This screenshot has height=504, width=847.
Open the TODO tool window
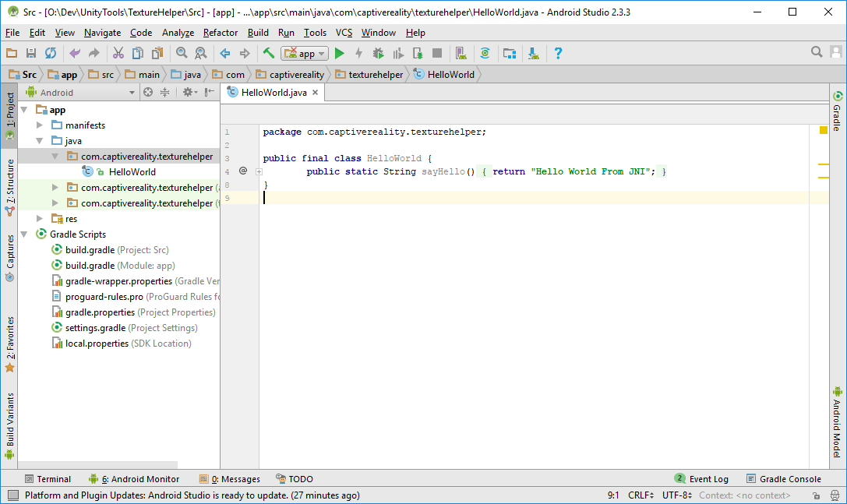pyautogui.click(x=295, y=479)
